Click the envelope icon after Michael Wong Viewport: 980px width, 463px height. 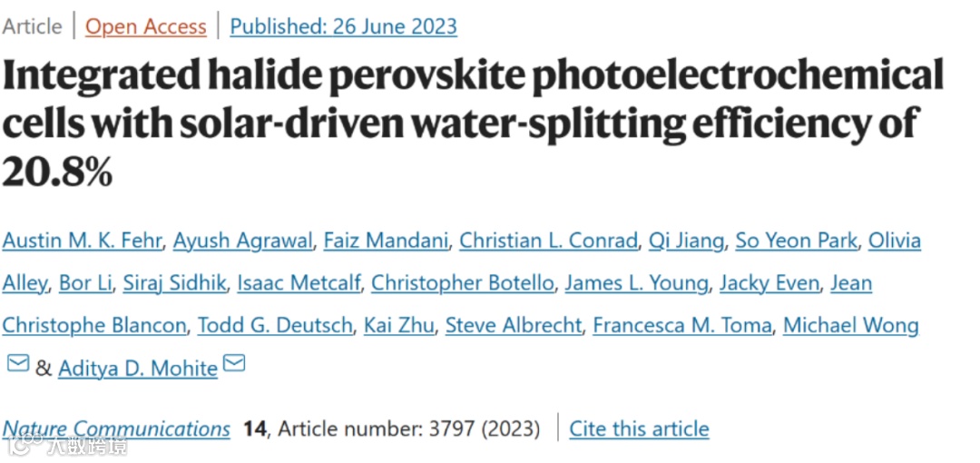[17, 364]
